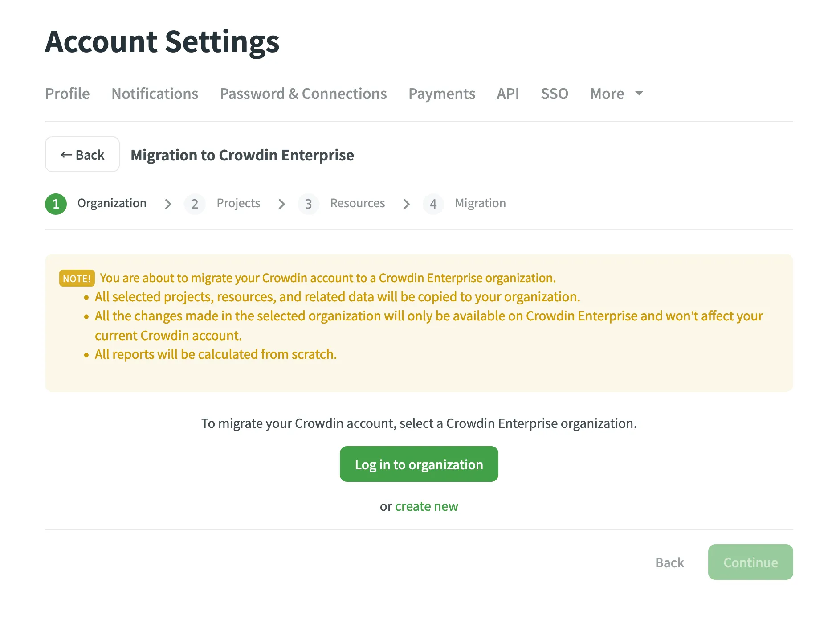
Task: Select step 2 Projects circle indicator
Action: tap(195, 204)
